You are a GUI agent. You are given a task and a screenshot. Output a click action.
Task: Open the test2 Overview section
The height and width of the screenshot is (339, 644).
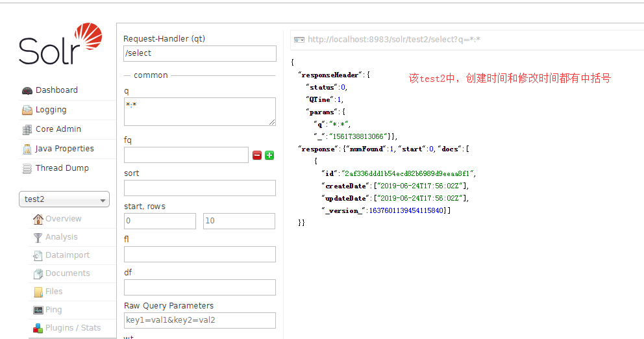click(x=63, y=219)
